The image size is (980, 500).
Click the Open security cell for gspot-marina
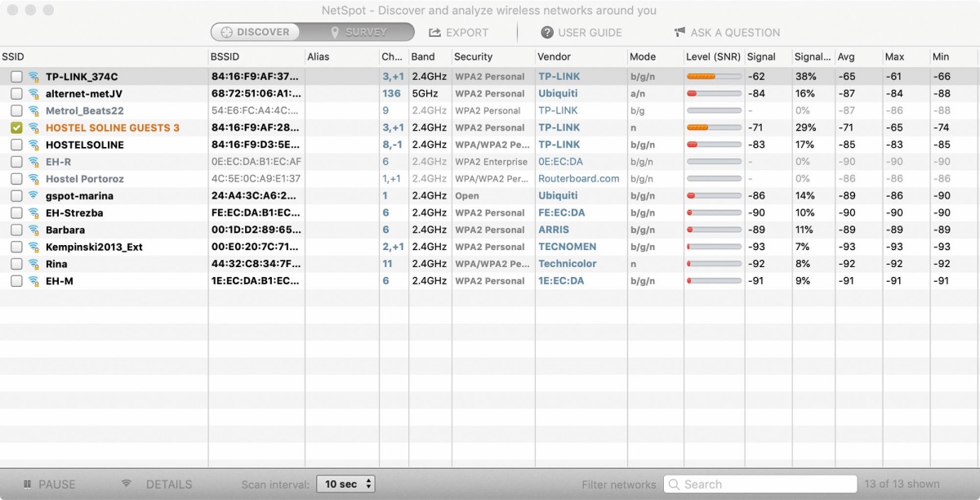[467, 196]
